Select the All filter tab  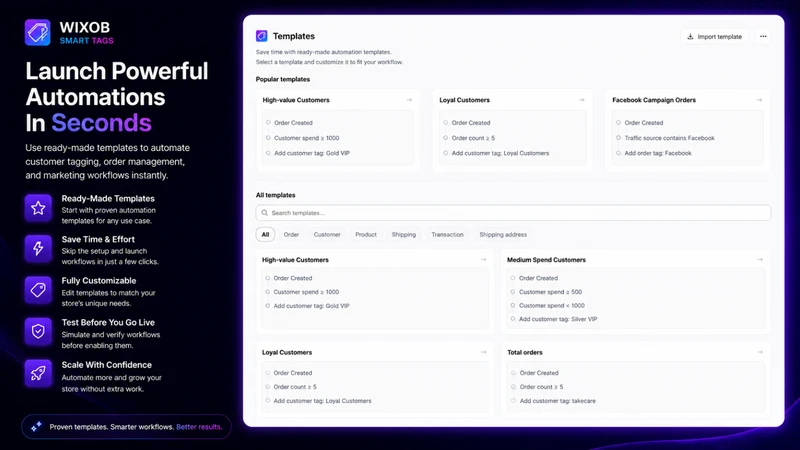[265, 235]
